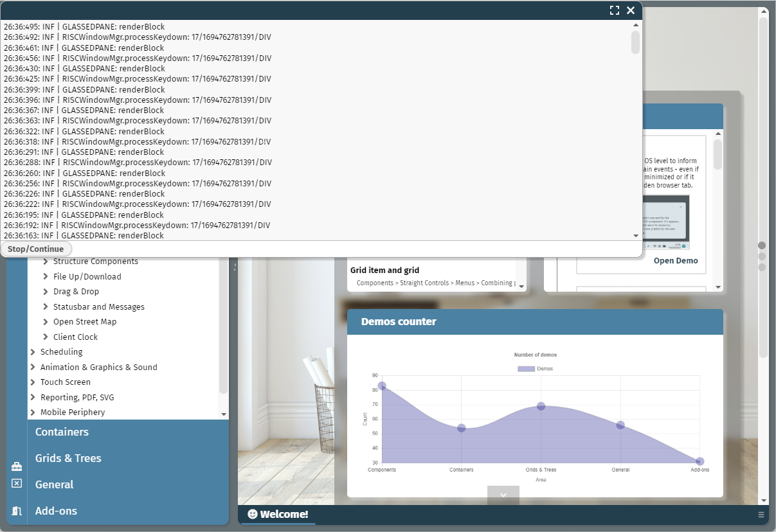Expand the Drag & Drop tree item

coord(46,292)
